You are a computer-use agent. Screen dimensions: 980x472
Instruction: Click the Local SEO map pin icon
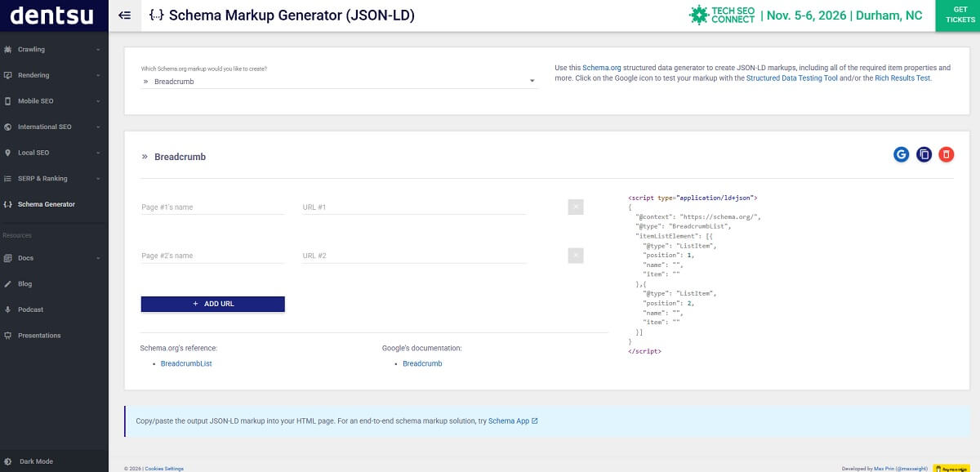(x=8, y=153)
